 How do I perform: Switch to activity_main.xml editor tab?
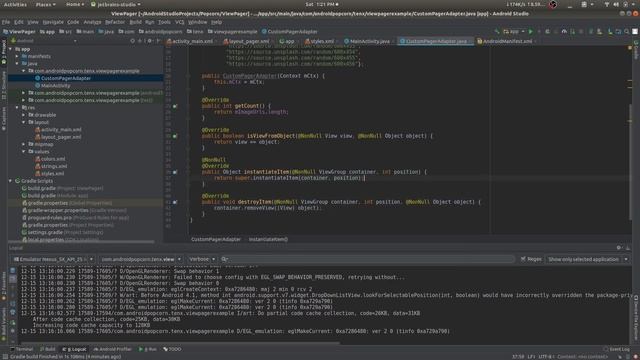pos(190,41)
